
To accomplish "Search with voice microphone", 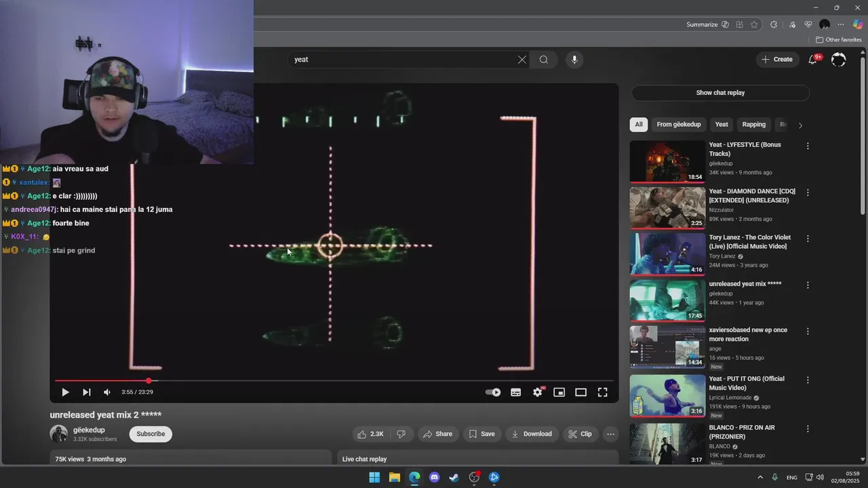I will pyautogui.click(x=574, y=60).
